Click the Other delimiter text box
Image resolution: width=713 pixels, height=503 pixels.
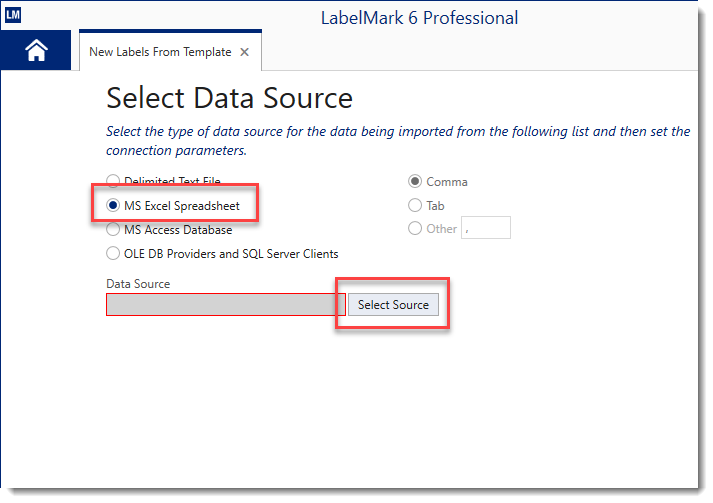[486, 229]
